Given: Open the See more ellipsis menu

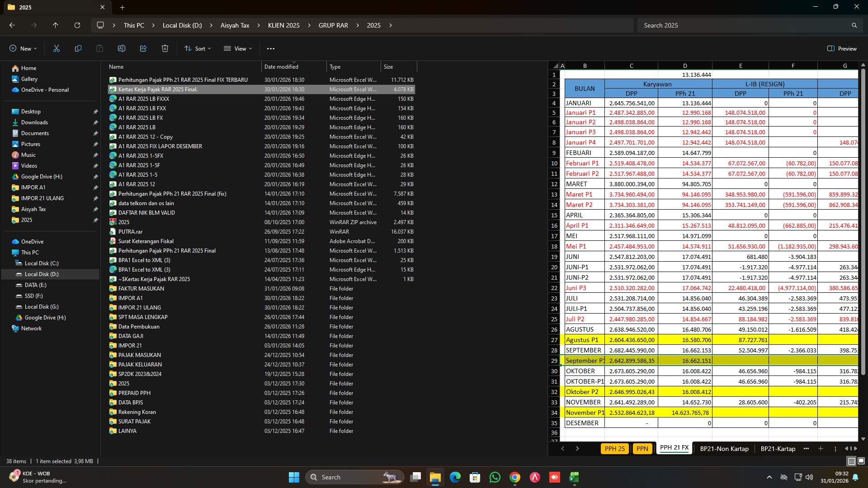Looking at the screenshot, I should click(270, 48).
